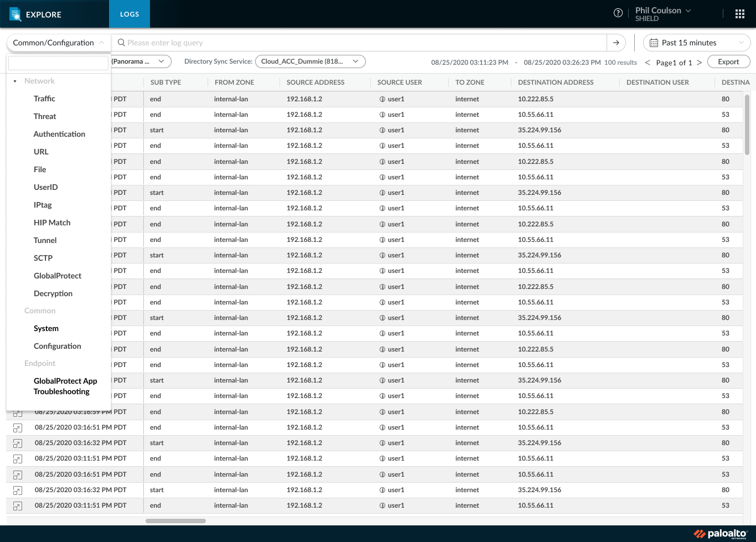The width and height of the screenshot is (756, 542).
Task: Open the Past 15 minutes time dropdown
Action: click(x=697, y=43)
